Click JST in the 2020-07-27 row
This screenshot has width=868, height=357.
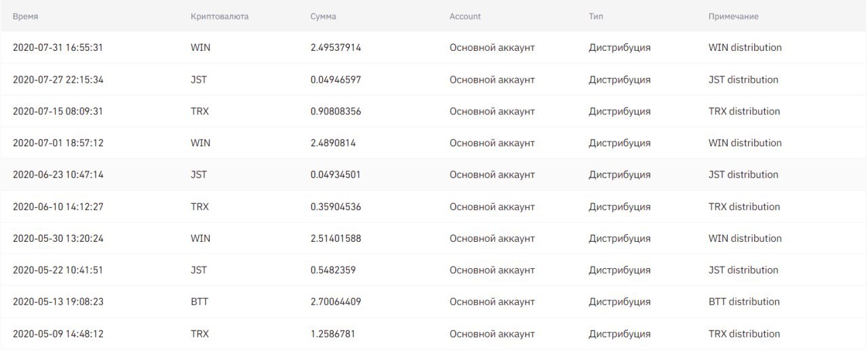pyautogui.click(x=199, y=80)
